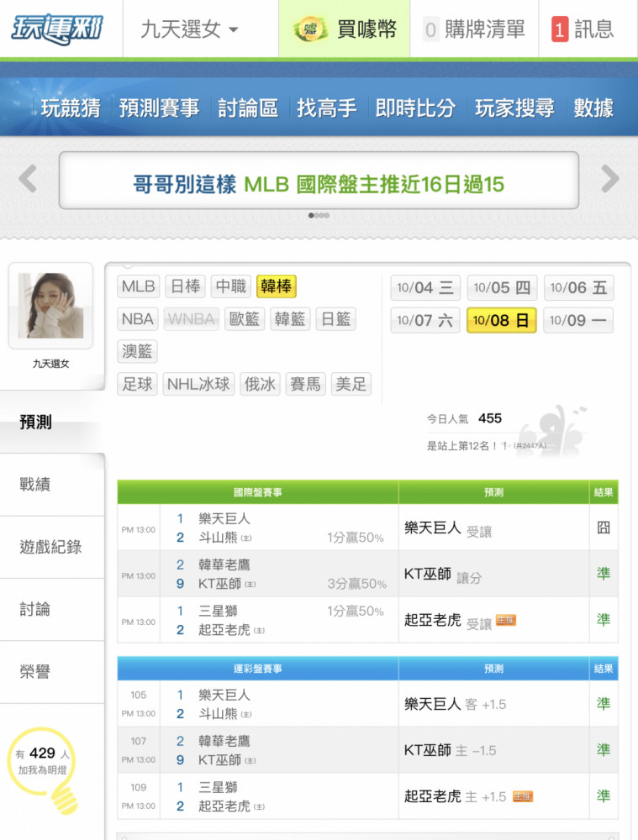This screenshot has width=638, height=840.
Task: Open 玩家搜尋 player search
Action: (514, 108)
